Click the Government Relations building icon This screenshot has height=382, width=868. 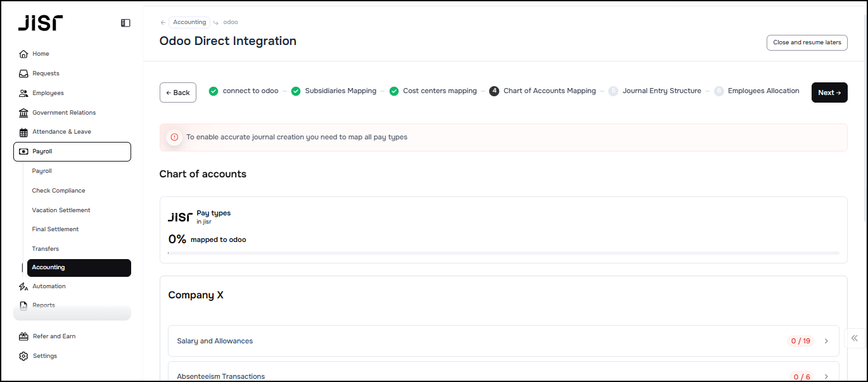pos(23,113)
